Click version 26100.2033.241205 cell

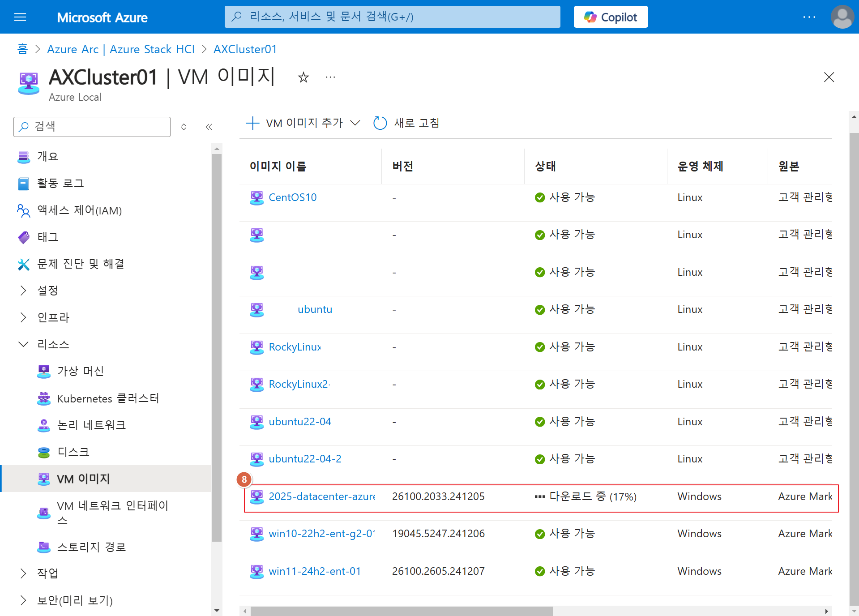438,496
